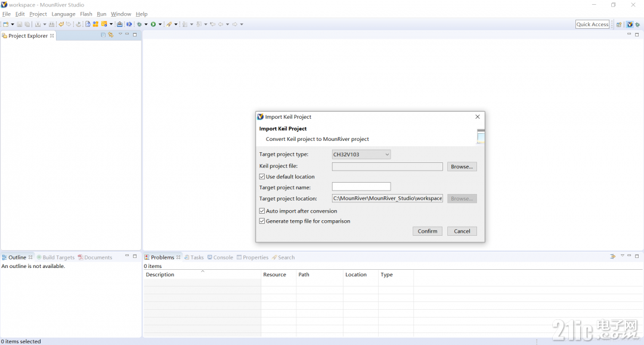Toggle Link with Editor in Project Explorer
644x345 pixels.
(x=111, y=35)
